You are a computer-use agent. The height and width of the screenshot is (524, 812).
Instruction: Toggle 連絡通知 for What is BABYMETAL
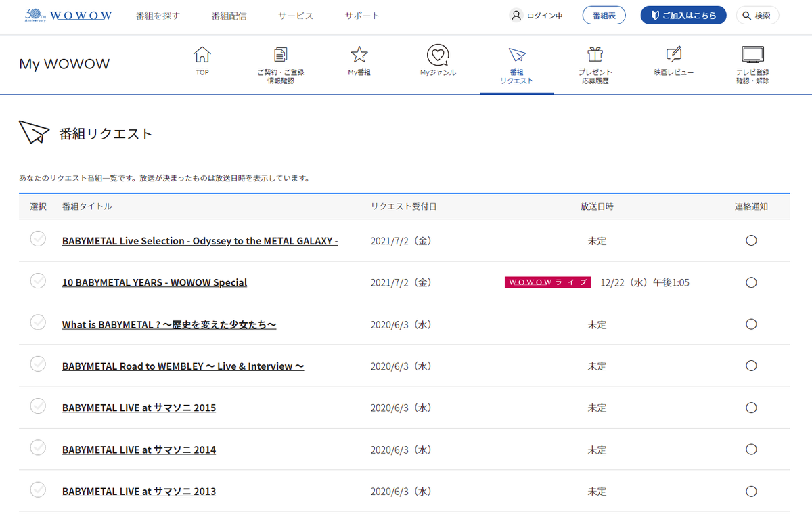coord(751,324)
